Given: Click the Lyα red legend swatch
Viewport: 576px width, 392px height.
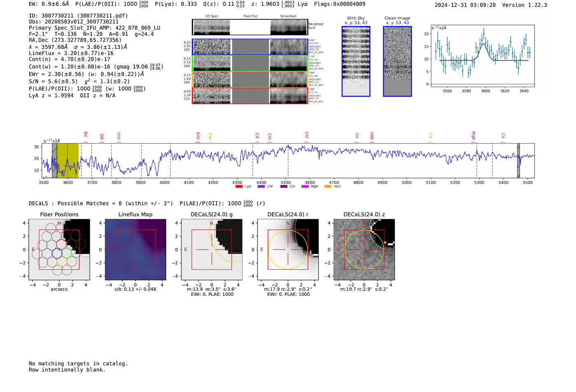Looking at the screenshot, I should [x=239, y=186].
